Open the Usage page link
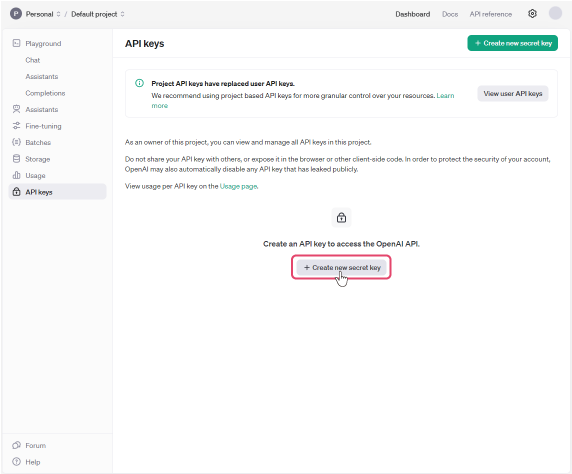The width and height of the screenshot is (572, 474). pos(239,186)
